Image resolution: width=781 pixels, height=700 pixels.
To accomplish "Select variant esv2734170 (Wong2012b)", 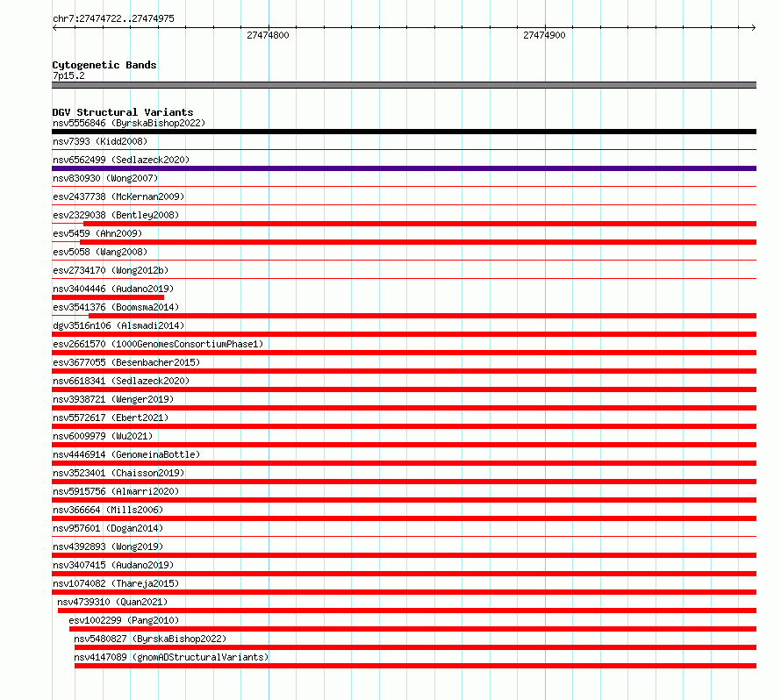I will tap(111, 270).
